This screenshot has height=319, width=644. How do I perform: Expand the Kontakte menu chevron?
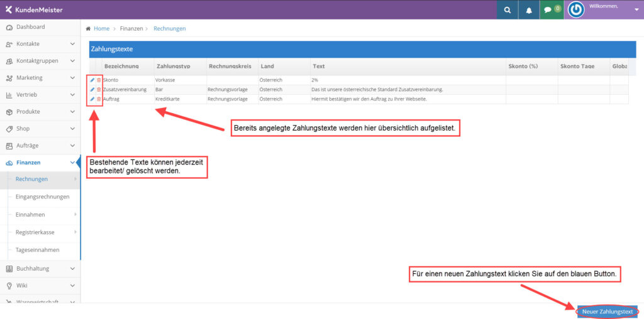pos(73,44)
